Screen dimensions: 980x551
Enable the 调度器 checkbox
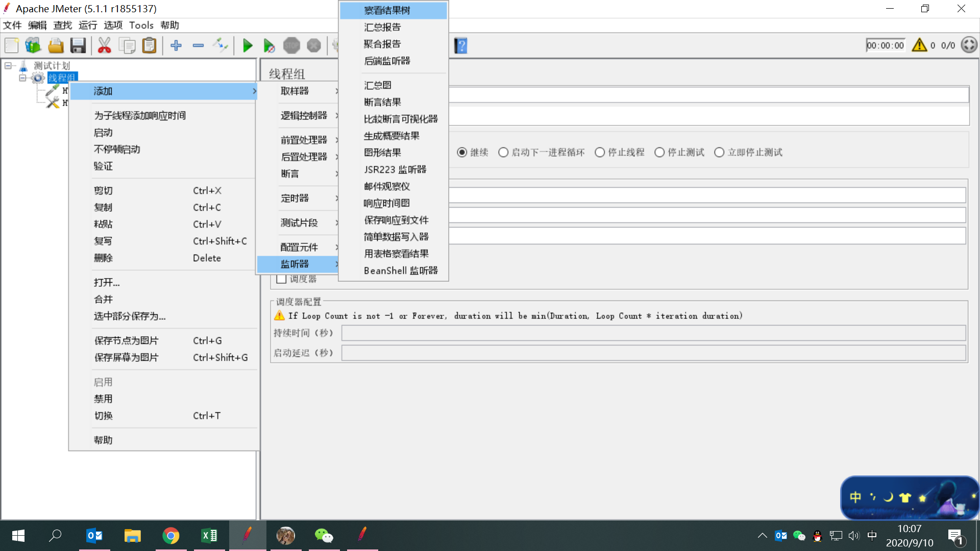point(281,279)
